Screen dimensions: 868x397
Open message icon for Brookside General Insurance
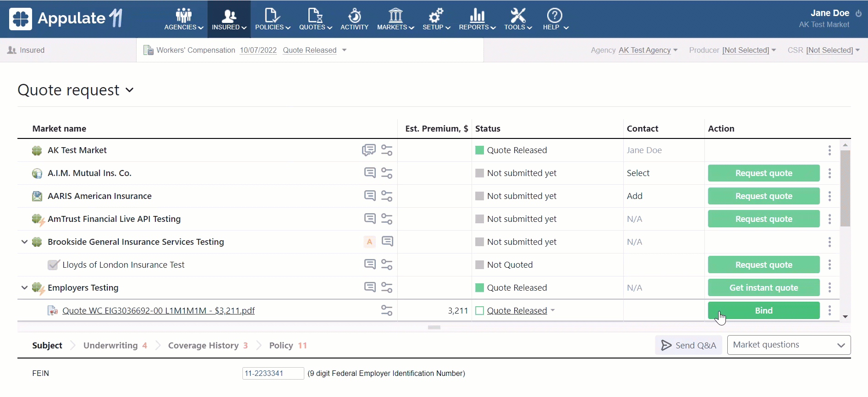[387, 241]
